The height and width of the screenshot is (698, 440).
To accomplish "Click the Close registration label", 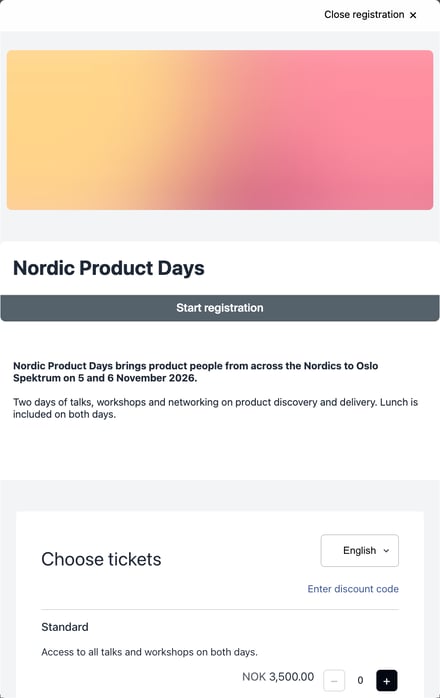I will tap(364, 15).
